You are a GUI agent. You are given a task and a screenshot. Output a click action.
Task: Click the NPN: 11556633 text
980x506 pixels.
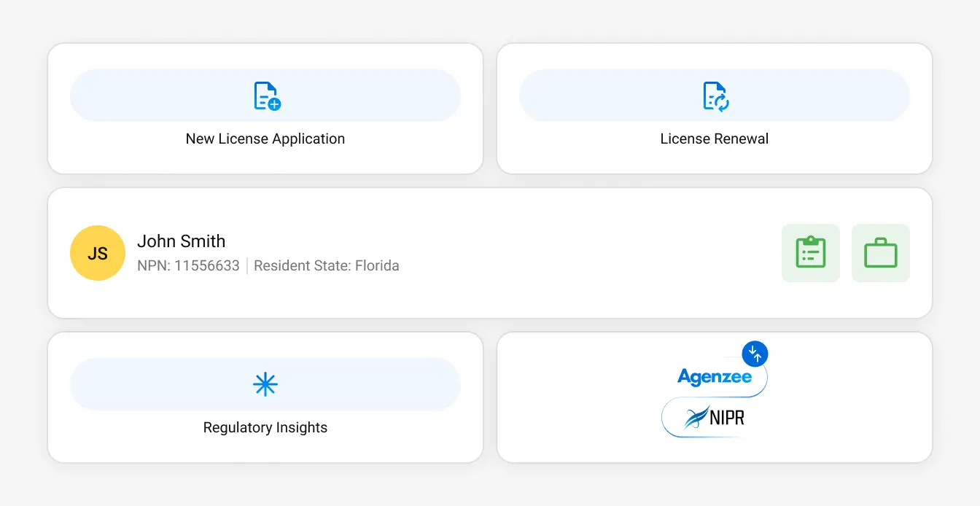(x=188, y=265)
